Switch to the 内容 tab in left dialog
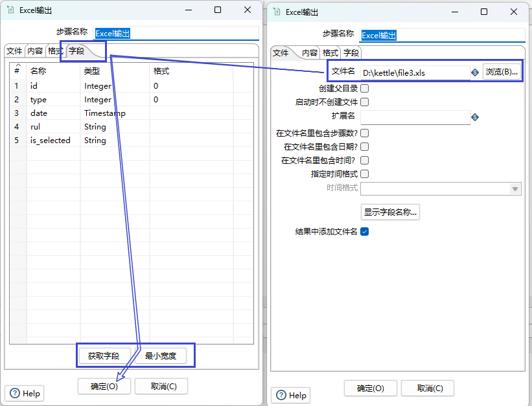Screen dimensions: 532x406 pyautogui.click(x=35, y=51)
